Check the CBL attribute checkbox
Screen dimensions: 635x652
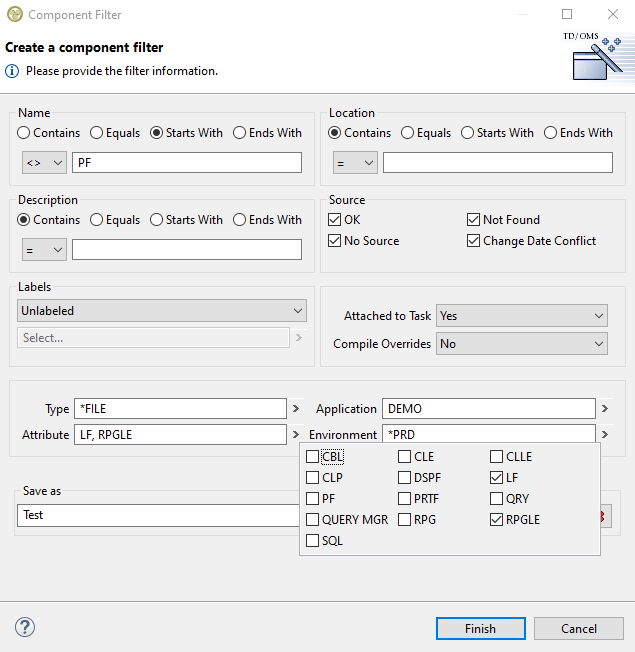click(313, 457)
